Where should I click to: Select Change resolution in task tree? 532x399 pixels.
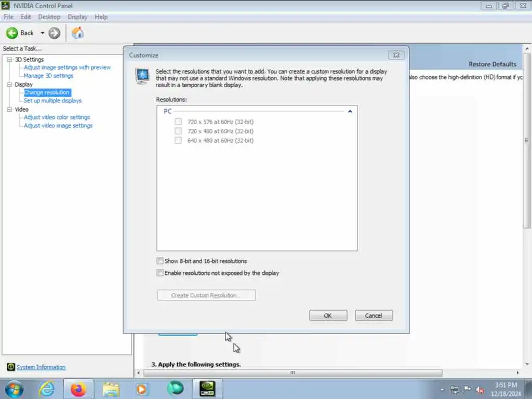click(x=47, y=92)
